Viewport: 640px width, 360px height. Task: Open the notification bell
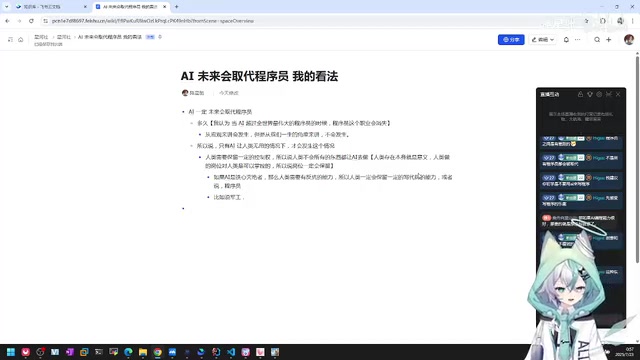pos(566,40)
